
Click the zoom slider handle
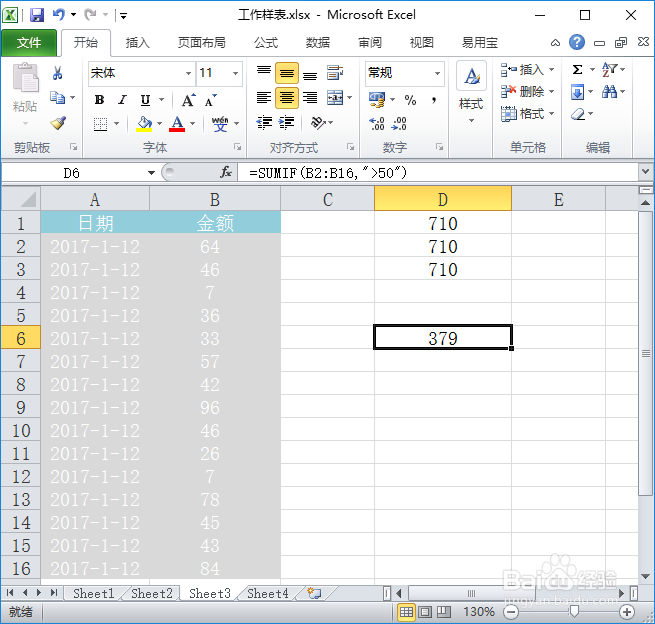point(574,612)
